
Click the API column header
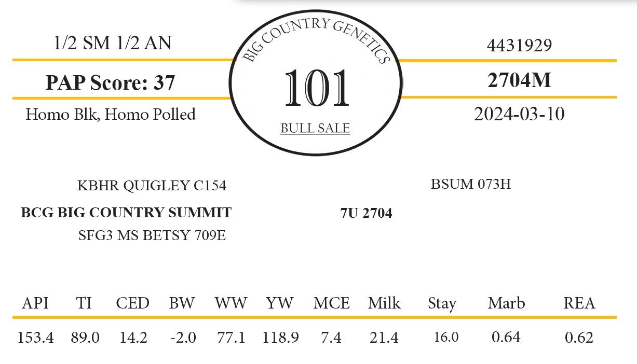(35, 303)
